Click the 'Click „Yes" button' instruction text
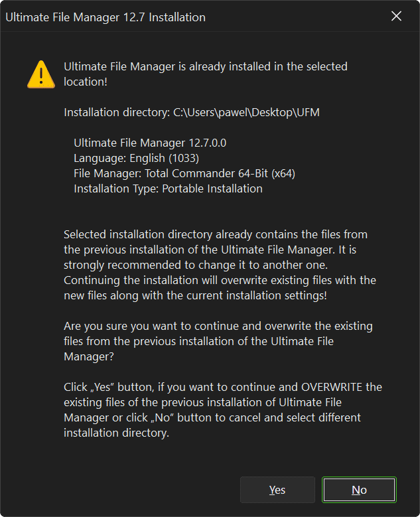Screen dimensions: 420x517 click(113, 387)
